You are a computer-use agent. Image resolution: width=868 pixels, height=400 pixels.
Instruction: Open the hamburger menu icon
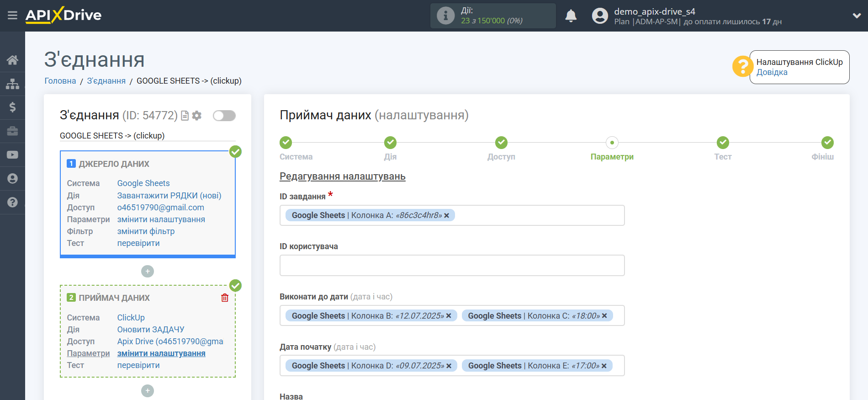pyautogui.click(x=12, y=16)
